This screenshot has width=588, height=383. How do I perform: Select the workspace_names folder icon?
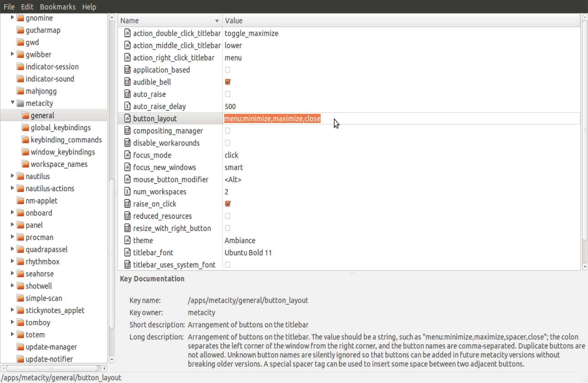click(26, 164)
